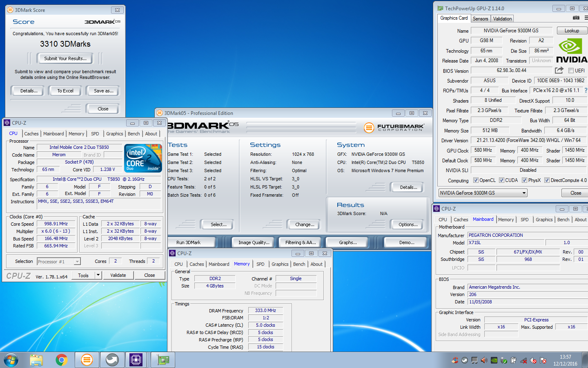Click Lookup button in GPU-Z
The width and height of the screenshot is (588, 368).
(572, 31)
